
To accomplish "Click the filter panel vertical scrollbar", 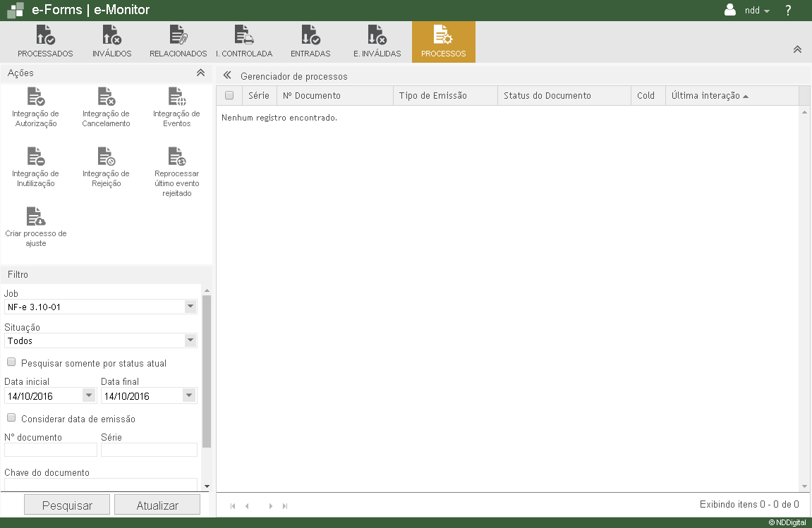I will 207,372.
